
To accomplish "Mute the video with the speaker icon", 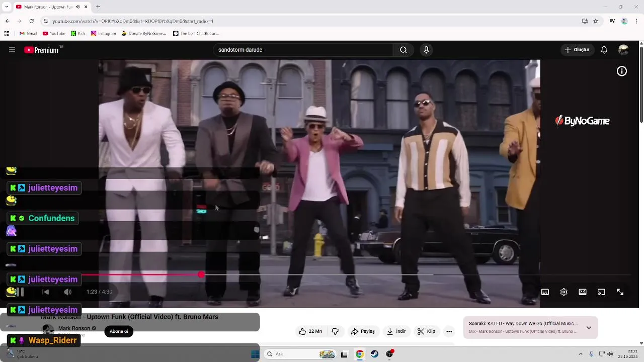I will [x=68, y=292].
